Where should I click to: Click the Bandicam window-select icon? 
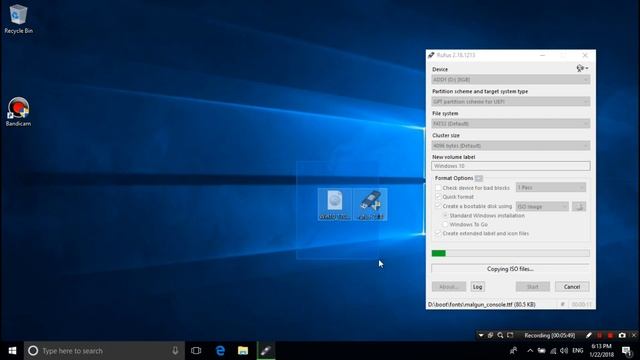click(490, 335)
